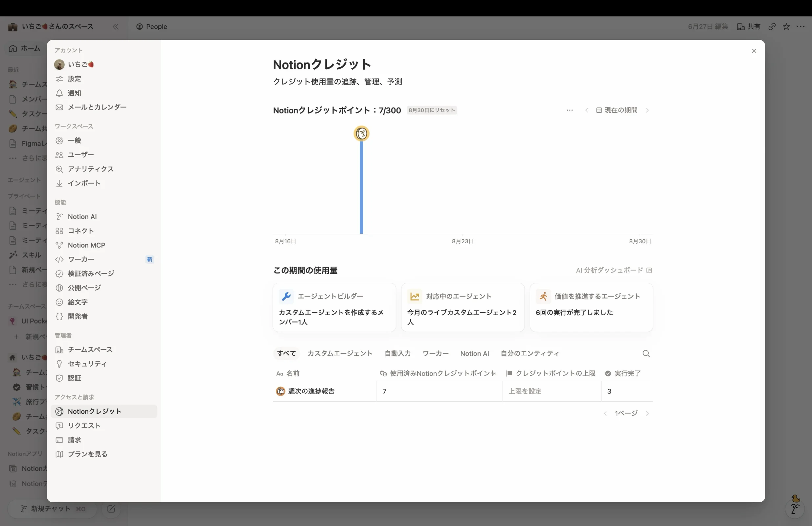Click 共有 in the page header
Viewport: 812px width, 526px height.
[x=749, y=27]
